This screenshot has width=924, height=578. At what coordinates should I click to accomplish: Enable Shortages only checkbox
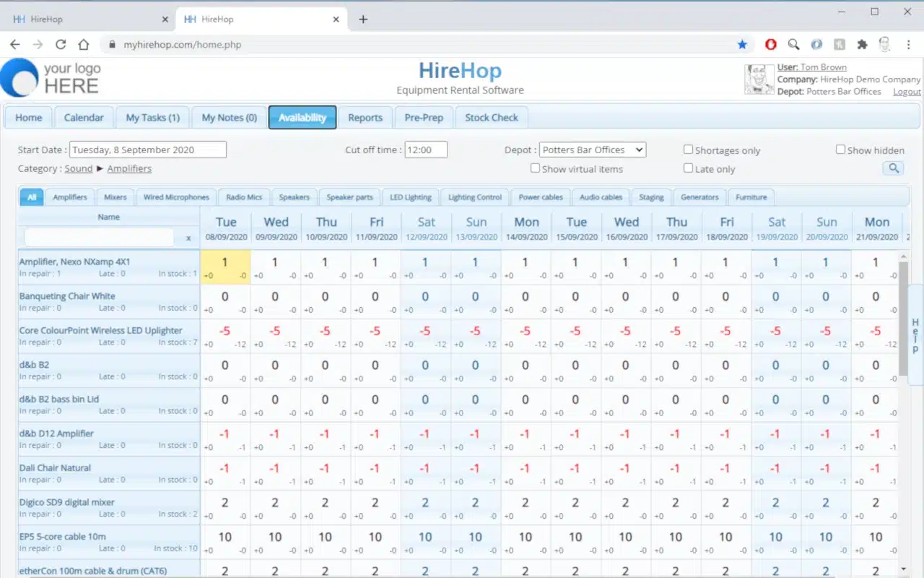click(x=689, y=150)
